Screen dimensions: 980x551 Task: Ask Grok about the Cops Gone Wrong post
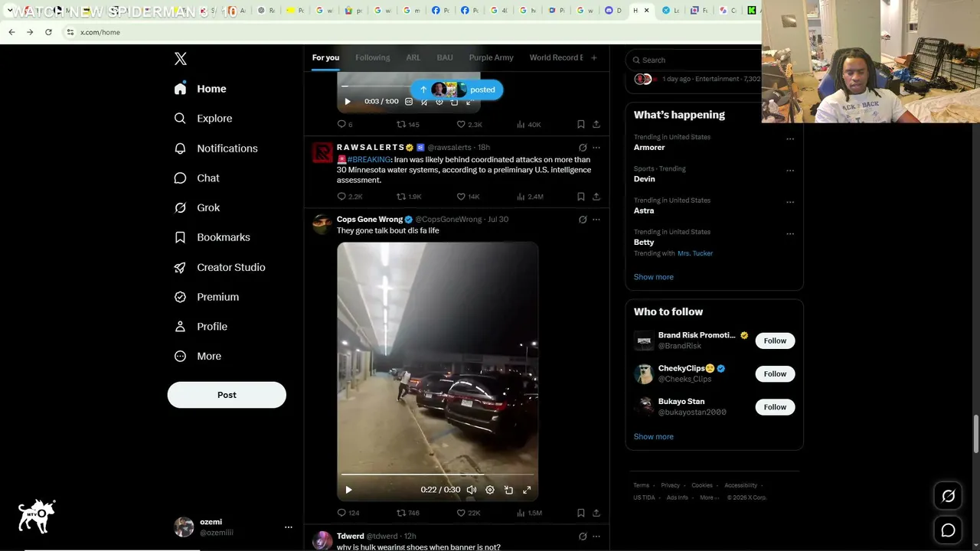[x=583, y=220]
